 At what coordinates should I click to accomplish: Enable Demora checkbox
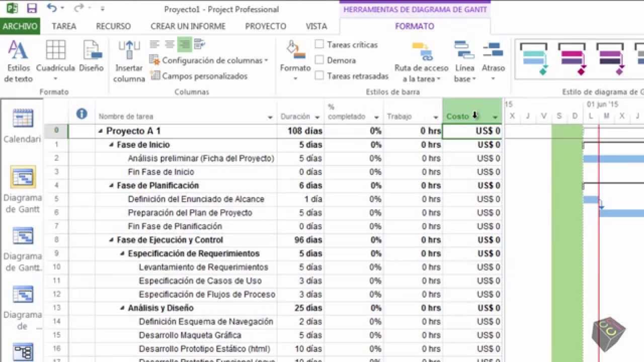point(319,60)
